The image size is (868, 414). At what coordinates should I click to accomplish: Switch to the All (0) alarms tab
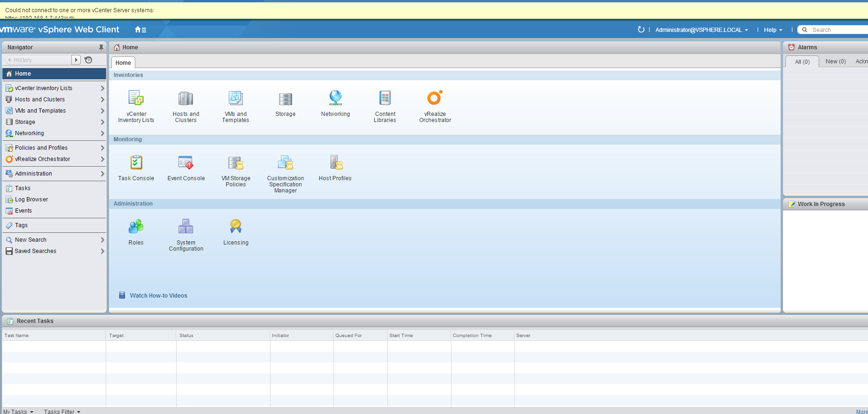point(802,61)
